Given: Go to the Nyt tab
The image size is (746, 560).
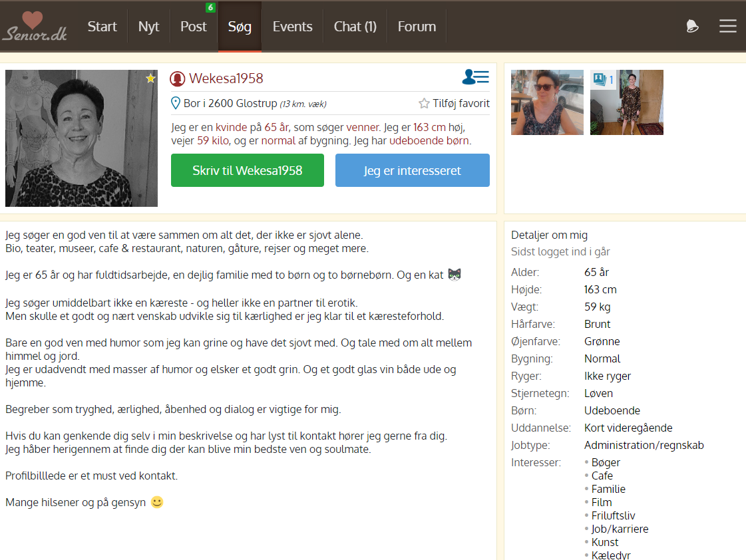Looking at the screenshot, I should coord(148,27).
